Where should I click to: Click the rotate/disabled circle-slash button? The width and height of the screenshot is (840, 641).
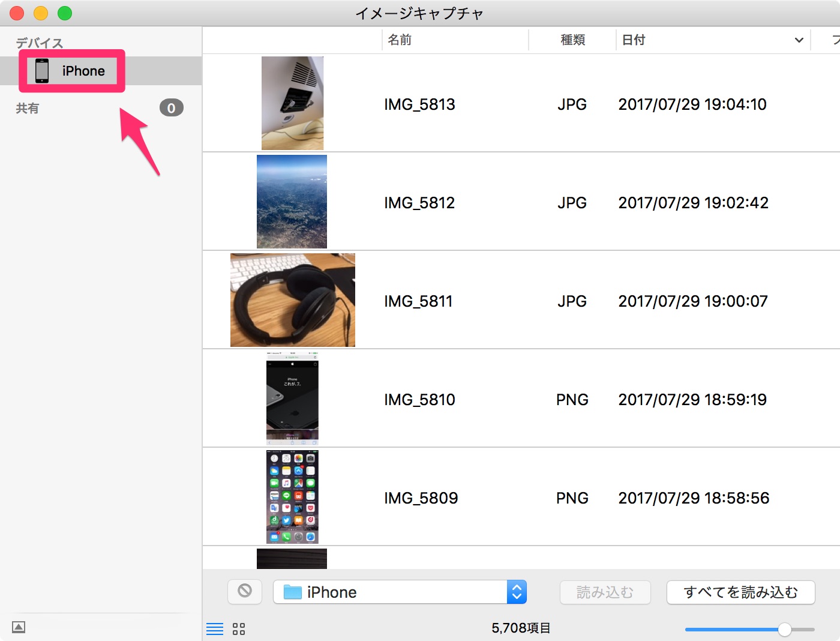click(x=245, y=591)
